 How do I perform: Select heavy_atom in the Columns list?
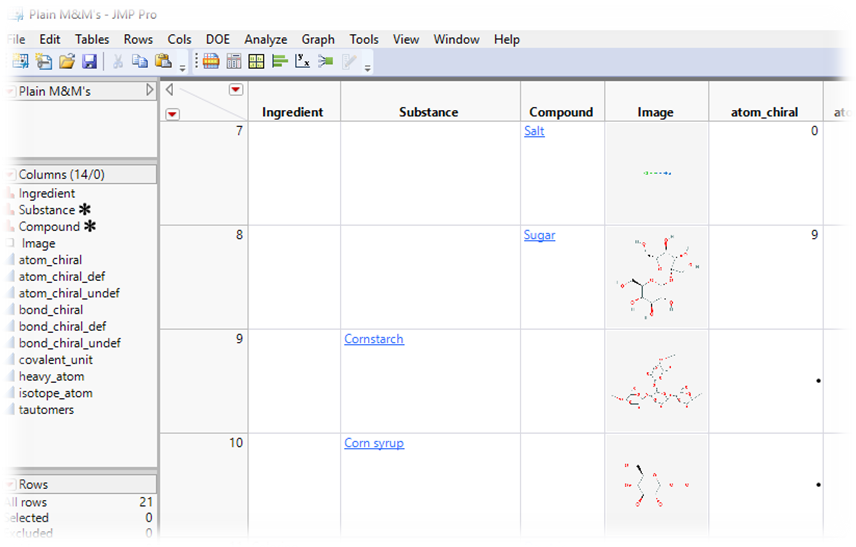click(x=51, y=377)
